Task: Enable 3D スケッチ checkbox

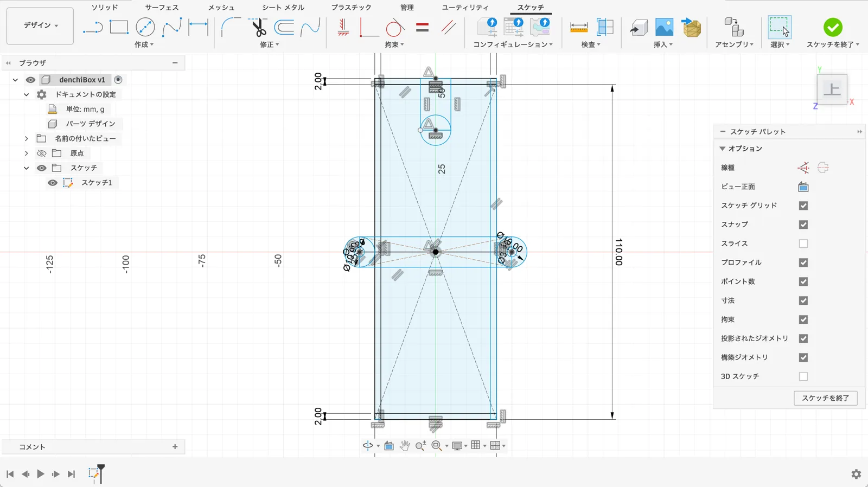Action: [x=803, y=376]
